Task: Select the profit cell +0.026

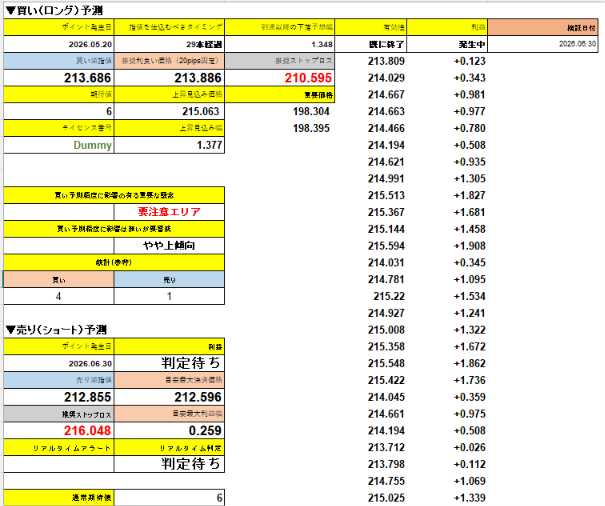Action: pyautogui.click(x=470, y=447)
